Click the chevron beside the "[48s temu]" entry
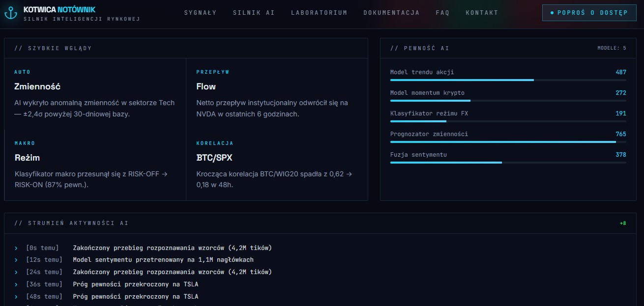This screenshot has width=644, height=306. pyautogui.click(x=17, y=296)
